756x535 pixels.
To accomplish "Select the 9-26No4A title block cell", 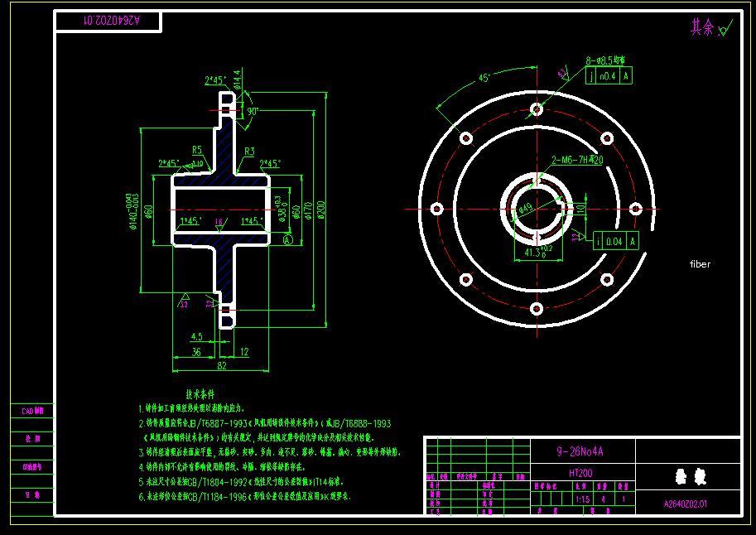I will [580, 451].
